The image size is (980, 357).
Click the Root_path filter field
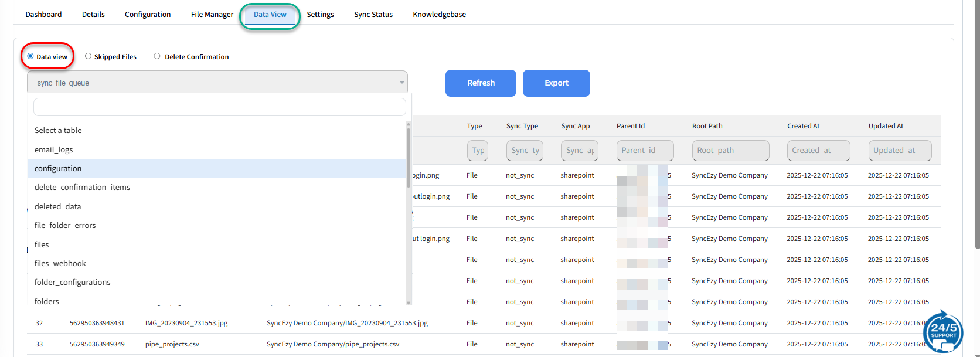(730, 151)
